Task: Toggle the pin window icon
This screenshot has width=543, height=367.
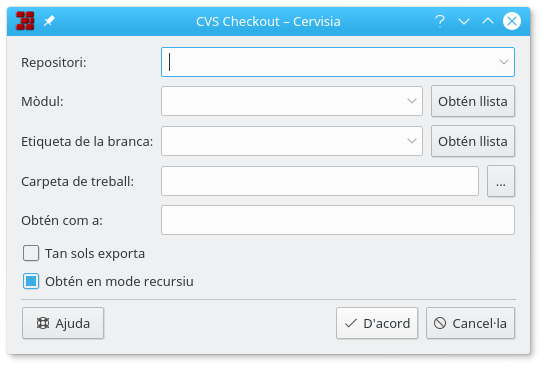Action: (49, 21)
